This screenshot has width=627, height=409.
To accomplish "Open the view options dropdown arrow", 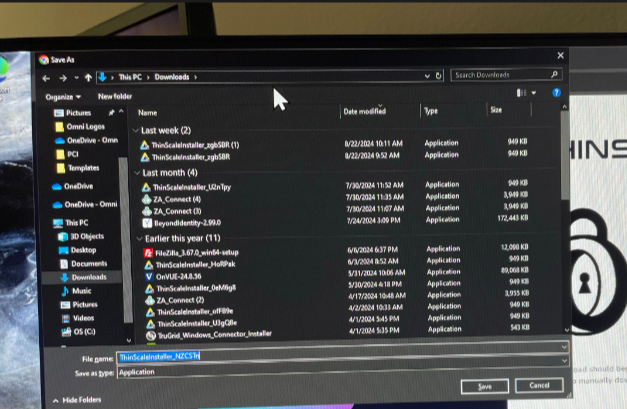I will (x=534, y=93).
